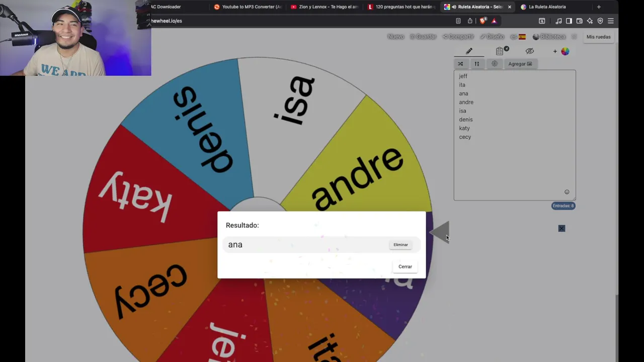Viewport: 644px width, 362px height.
Task: Open the Mis ruedas list
Action: [x=598, y=37]
